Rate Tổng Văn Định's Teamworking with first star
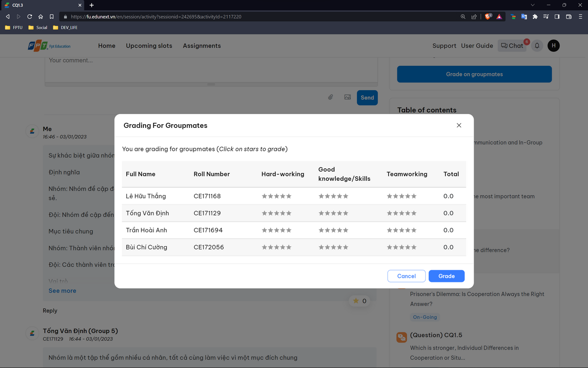 point(390,213)
